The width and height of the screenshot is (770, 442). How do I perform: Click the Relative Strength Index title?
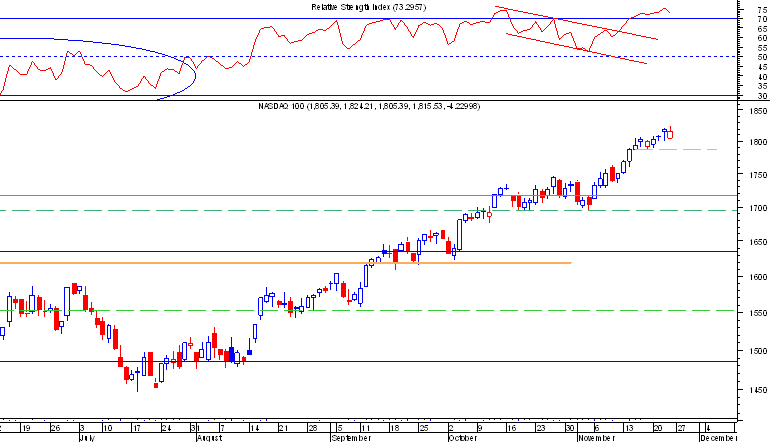click(x=368, y=7)
